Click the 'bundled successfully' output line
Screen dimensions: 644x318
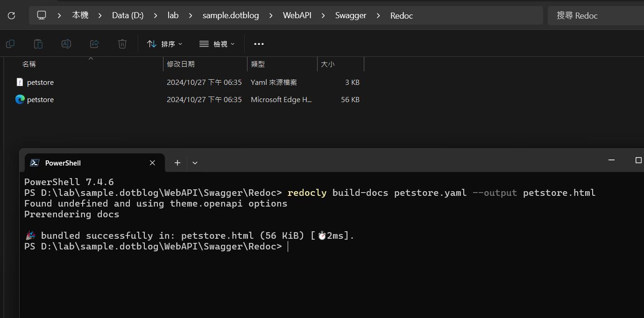(x=190, y=235)
